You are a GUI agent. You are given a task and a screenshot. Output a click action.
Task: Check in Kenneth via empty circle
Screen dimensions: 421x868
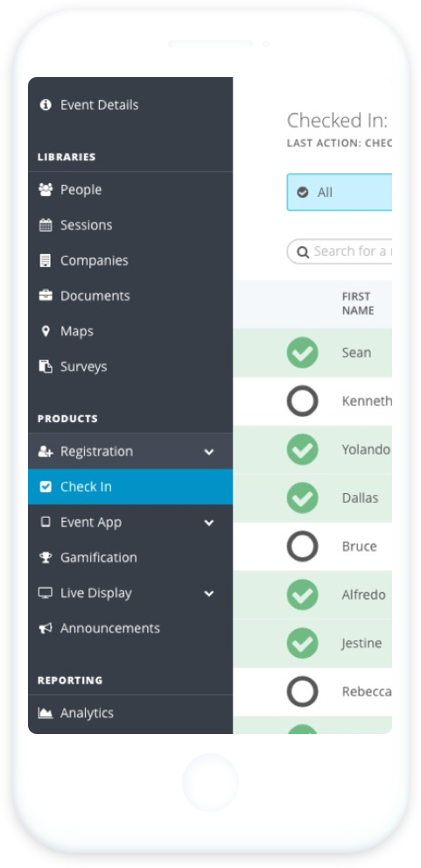click(303, 401)
